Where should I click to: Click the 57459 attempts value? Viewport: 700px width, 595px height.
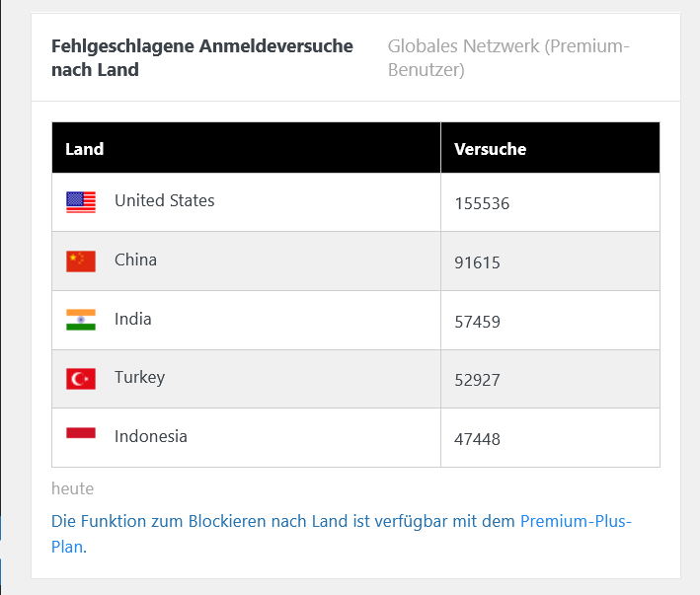pyautogui.click(x=477, y=322)
